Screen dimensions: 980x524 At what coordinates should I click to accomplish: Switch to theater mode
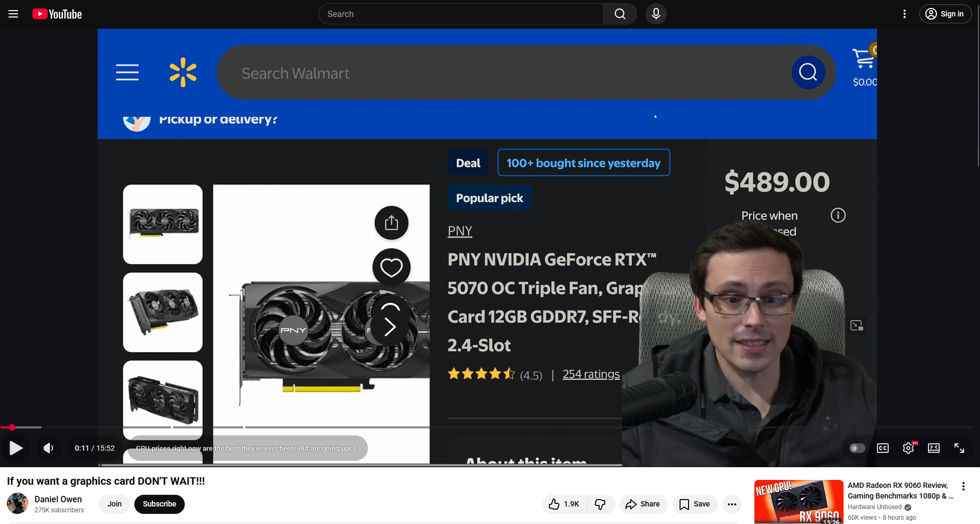coord(934,448)
